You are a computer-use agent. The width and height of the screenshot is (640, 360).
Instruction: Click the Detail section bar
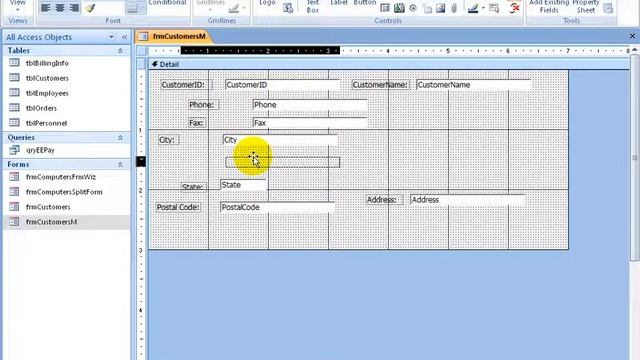pos(389,64)
